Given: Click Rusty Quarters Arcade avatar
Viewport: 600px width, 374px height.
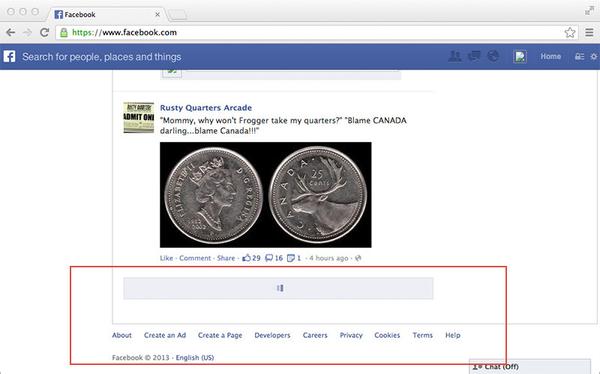Looking at the screenshot, I should pyautogui.click(x=139, y=118).
